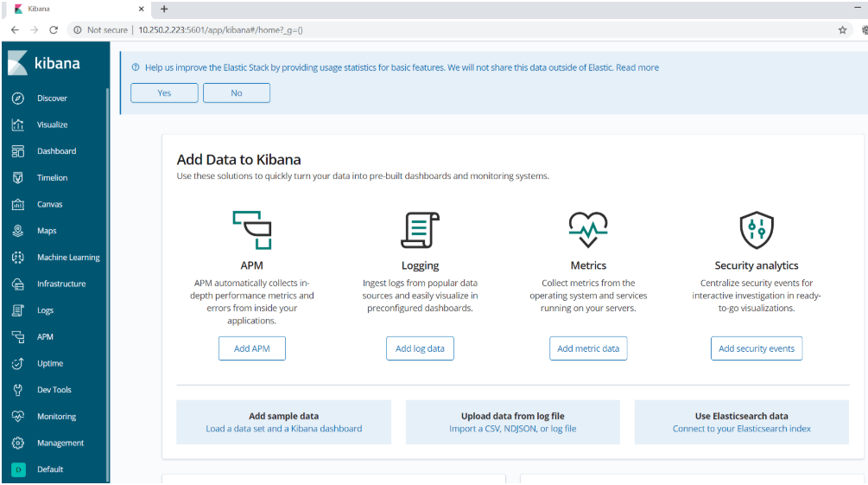Click the Add log data button
The image size is (868, 485).
(x=420, y=348)
